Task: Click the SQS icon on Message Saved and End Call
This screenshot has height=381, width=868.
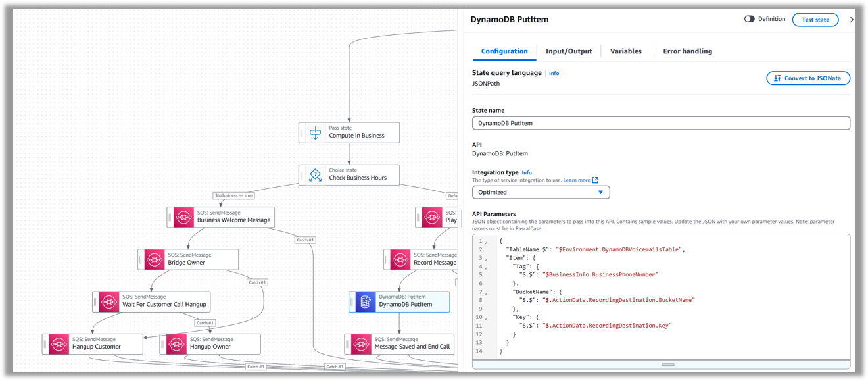Action: [362, 343]
